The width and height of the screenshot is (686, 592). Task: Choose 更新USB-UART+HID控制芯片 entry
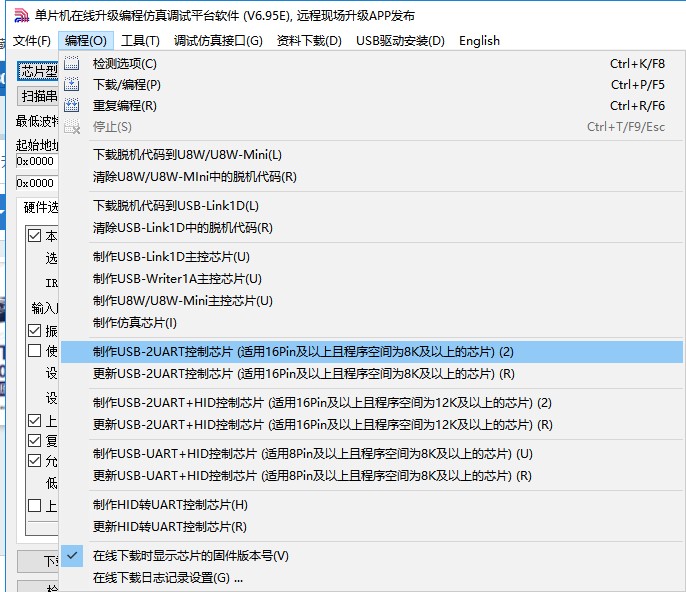point(372,476)
